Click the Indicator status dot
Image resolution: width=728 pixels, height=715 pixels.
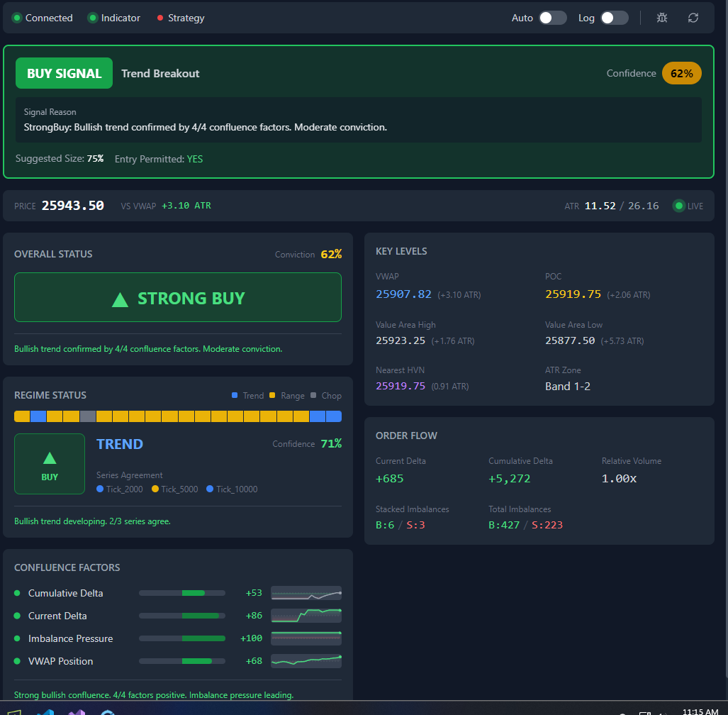(93, 18)
